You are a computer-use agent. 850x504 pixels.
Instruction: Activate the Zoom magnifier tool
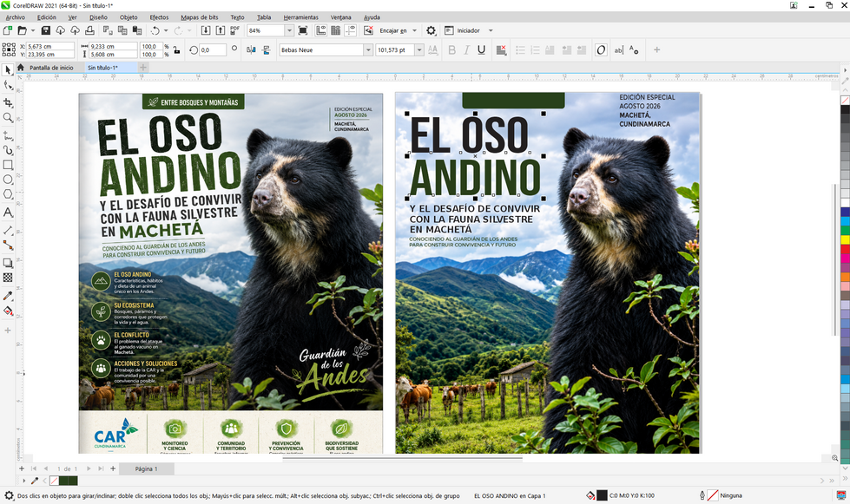pyautogui.click(x=8, y=117)
